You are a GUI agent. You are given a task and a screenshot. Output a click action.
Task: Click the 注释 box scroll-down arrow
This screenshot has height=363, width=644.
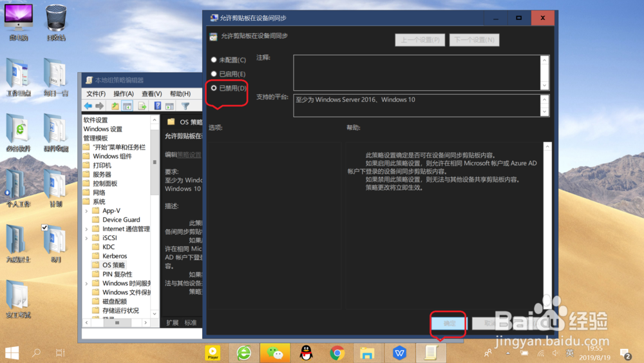(x=545, y=86)
